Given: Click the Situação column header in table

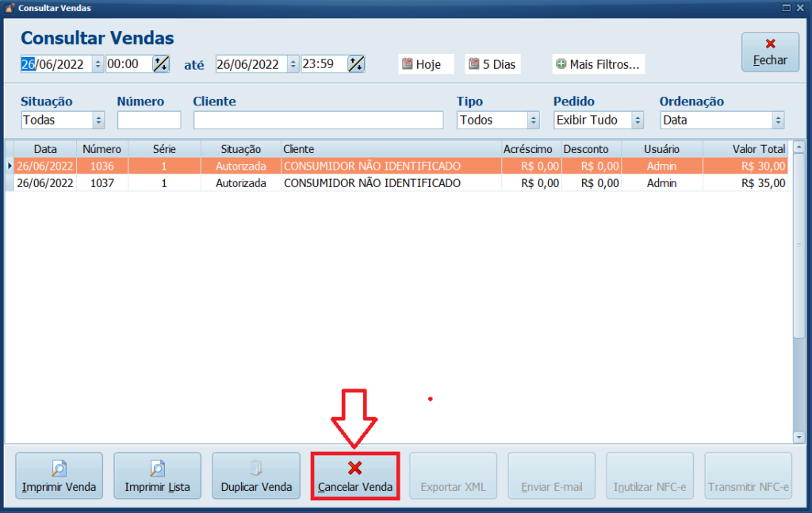Looking at the screenshot, I should pyautogui.click(x=241, y=149).
